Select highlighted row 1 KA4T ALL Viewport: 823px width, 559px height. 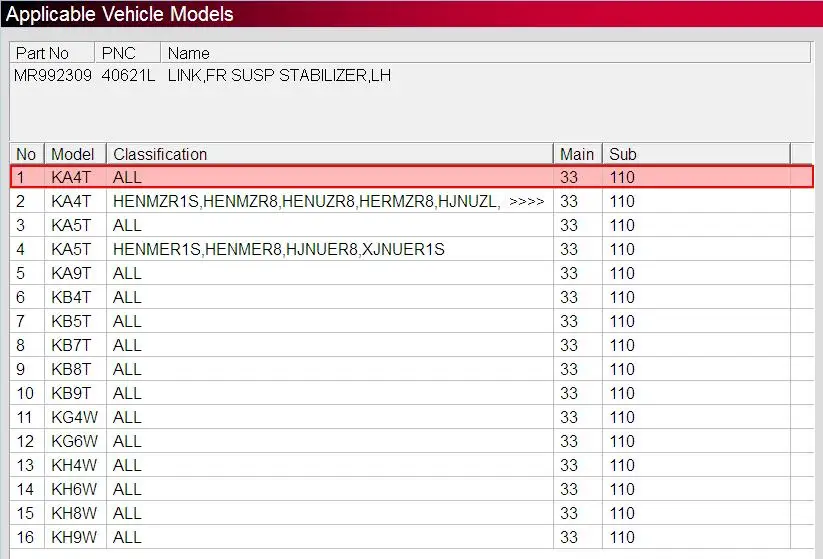[412, 177]
